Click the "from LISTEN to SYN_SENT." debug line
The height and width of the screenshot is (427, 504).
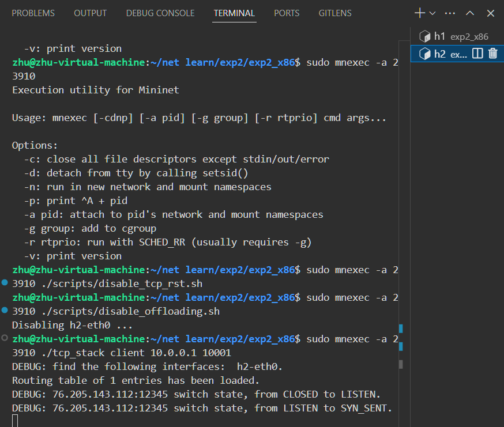pos(202,408)
